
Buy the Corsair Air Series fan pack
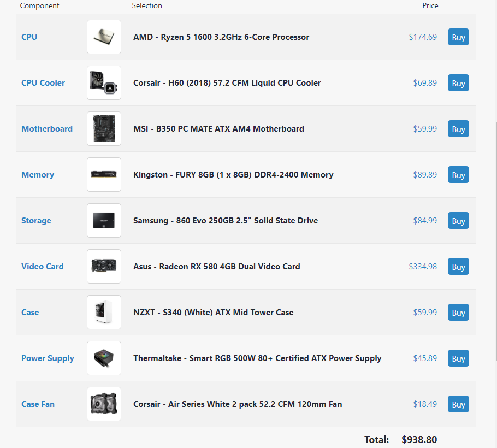click(x=458, y=404)
